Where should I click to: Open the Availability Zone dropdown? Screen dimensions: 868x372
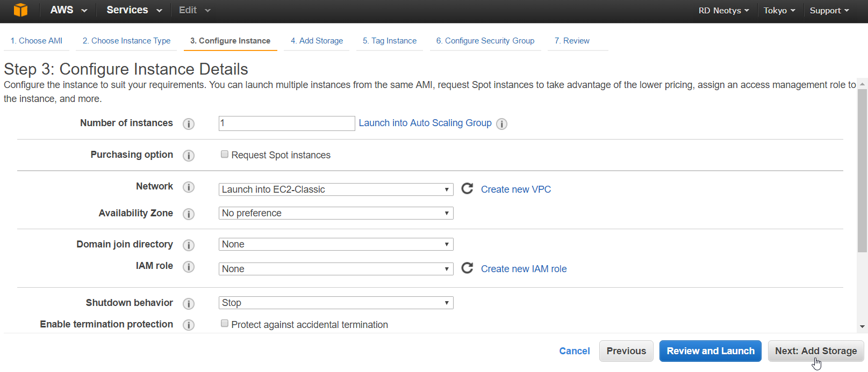pyautogui.click(x=336, y=213)
